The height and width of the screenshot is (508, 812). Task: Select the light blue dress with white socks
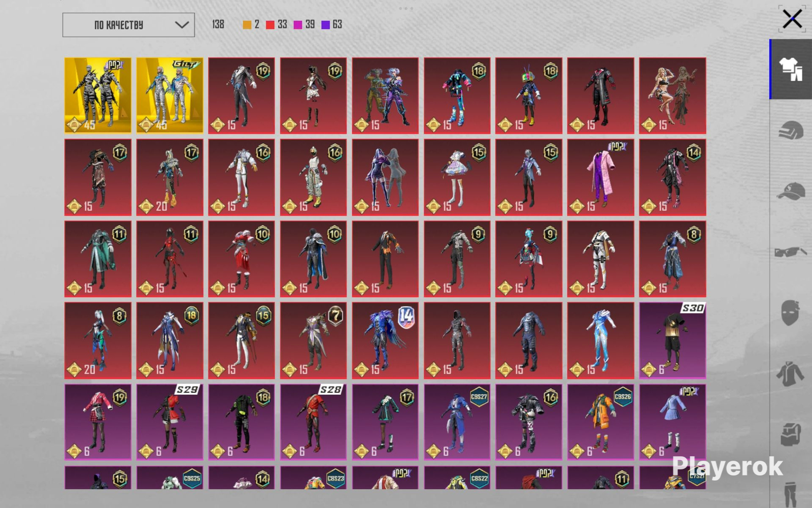(x=672, y=422)
